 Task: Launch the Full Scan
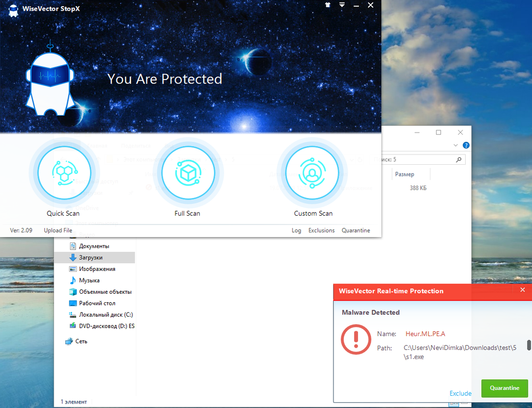[x=188, y=172]
